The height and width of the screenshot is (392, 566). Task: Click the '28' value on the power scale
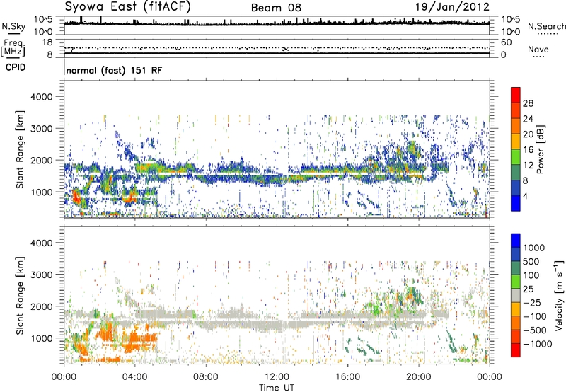pos(528,103)
